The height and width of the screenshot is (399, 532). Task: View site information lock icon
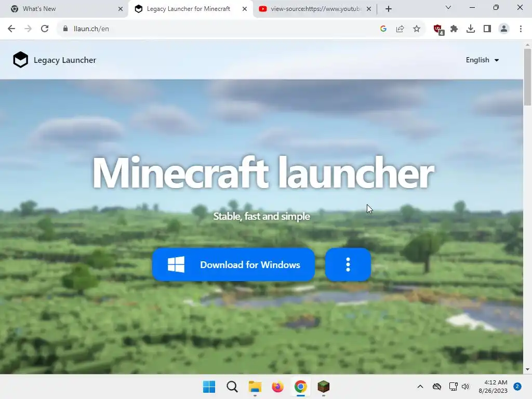(65, 29)
